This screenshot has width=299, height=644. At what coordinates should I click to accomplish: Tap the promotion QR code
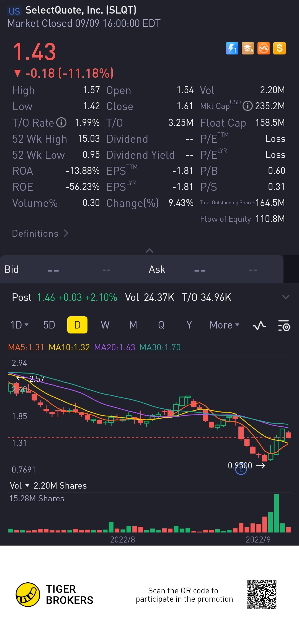point(262,595)
